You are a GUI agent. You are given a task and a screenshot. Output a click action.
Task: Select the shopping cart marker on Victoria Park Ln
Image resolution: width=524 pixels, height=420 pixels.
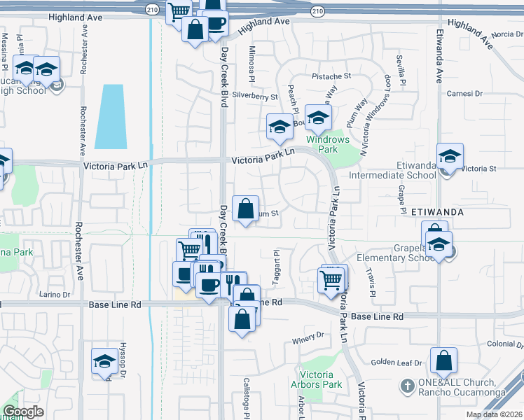331,282
